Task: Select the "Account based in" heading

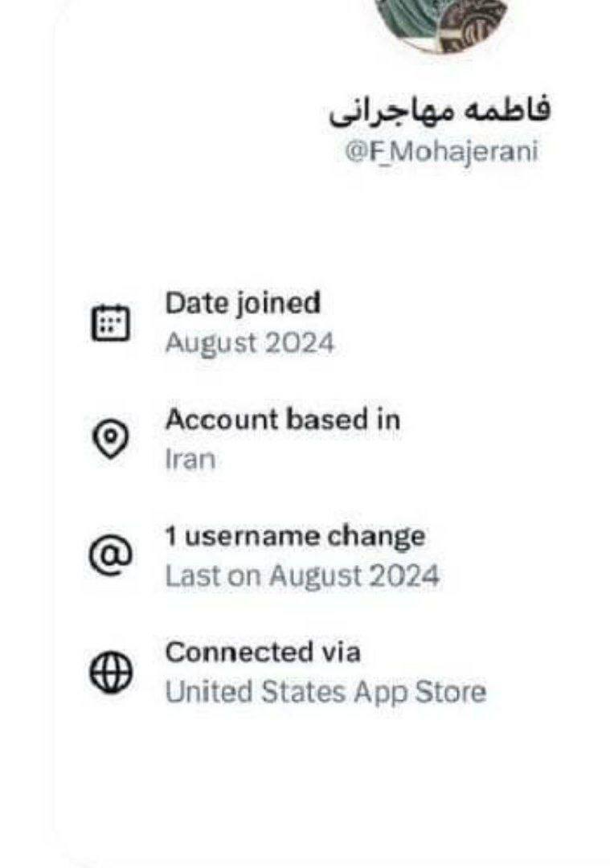Action: tap(282, 420)
